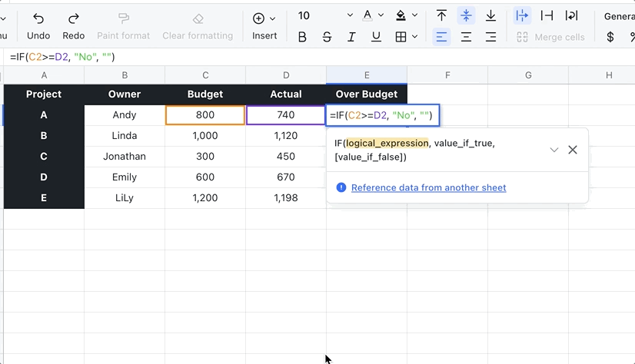
Task: Toggle italic formatting
Action: point(351,37)
